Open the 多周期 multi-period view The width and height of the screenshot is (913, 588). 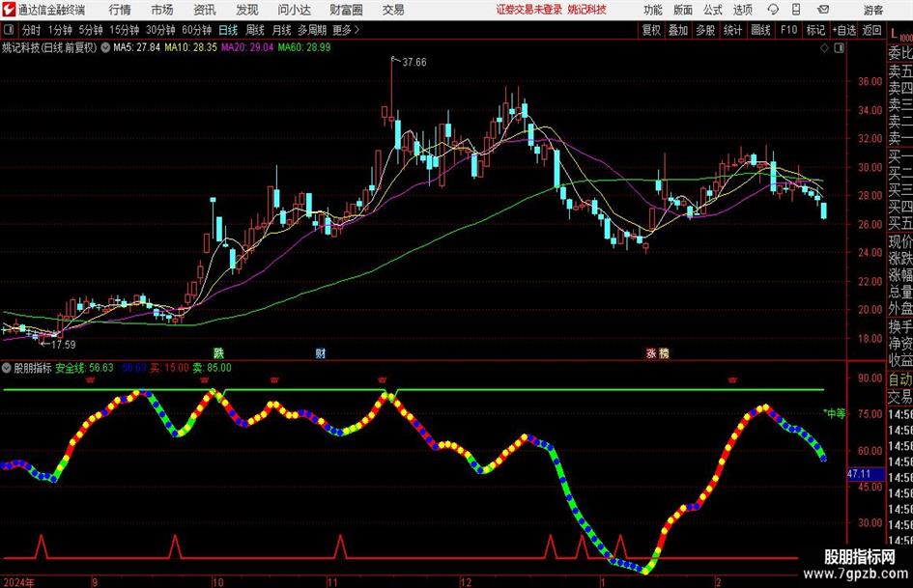point(312,30)
